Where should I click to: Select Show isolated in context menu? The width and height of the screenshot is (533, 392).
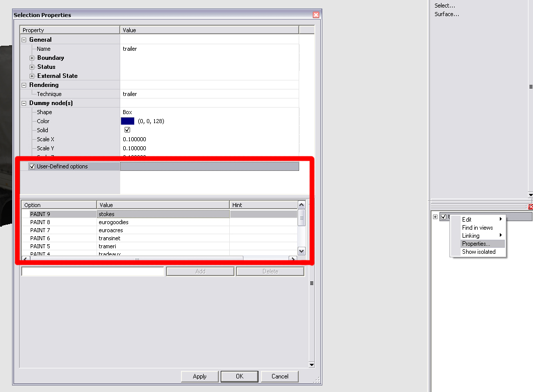click(x=478, y=252)
